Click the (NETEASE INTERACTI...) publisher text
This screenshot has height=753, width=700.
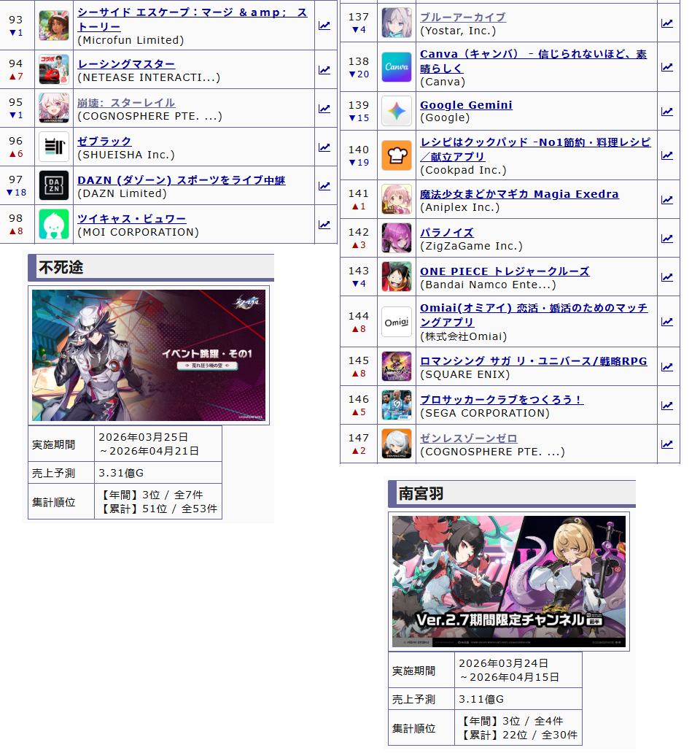pos(149,77)
